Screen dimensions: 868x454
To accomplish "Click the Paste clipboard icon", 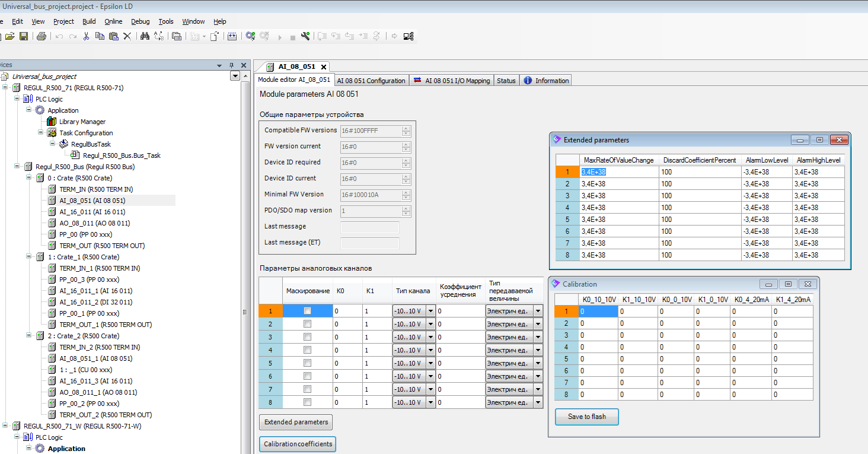I will click(x=113, y=36).
